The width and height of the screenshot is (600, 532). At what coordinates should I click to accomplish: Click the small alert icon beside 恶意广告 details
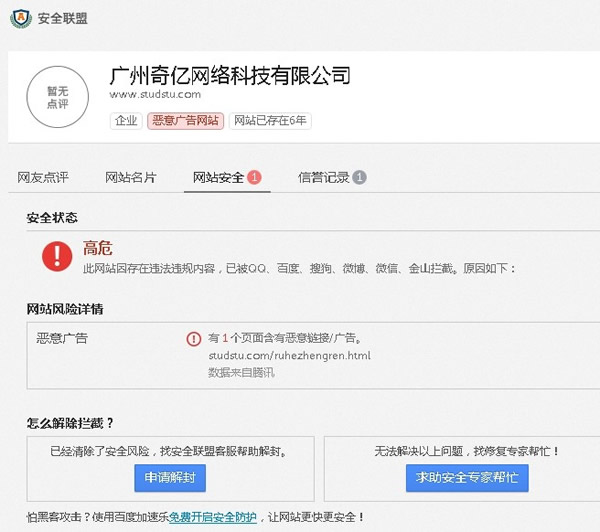[x=194, y=339]
